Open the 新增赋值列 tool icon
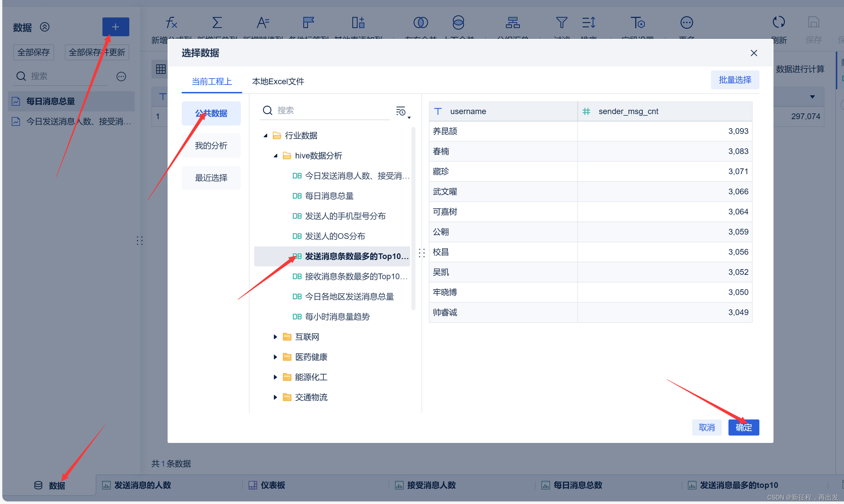This screenshot has width=844, height=504. (x=262, y=23)
